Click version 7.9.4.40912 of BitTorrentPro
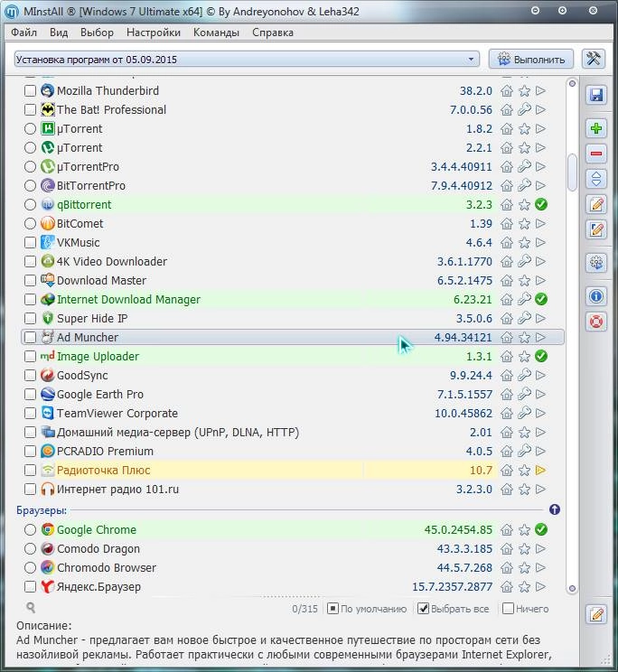618x672 pixels. pos(461,185)
